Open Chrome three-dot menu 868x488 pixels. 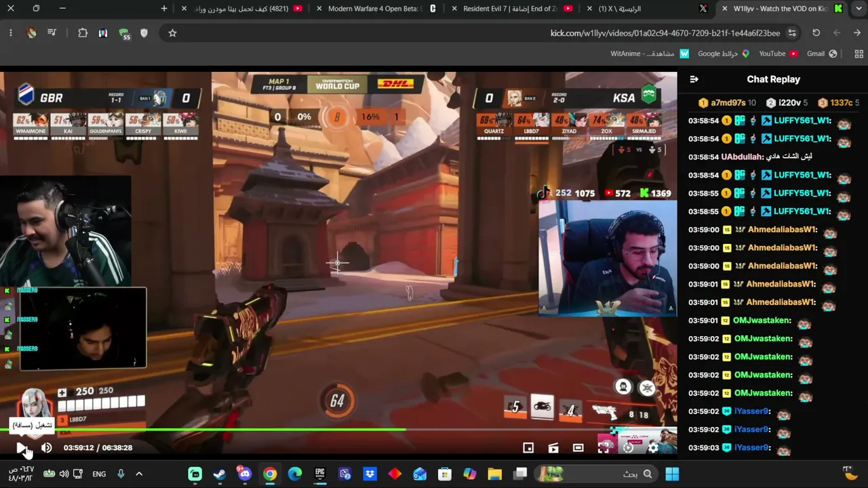click(11, 33)
